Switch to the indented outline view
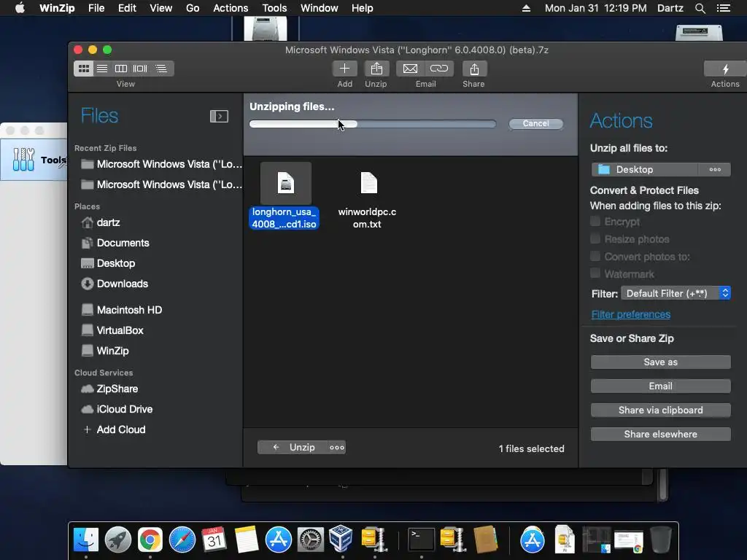This screenshot has height=560, width=747. (x=161, y=69)
